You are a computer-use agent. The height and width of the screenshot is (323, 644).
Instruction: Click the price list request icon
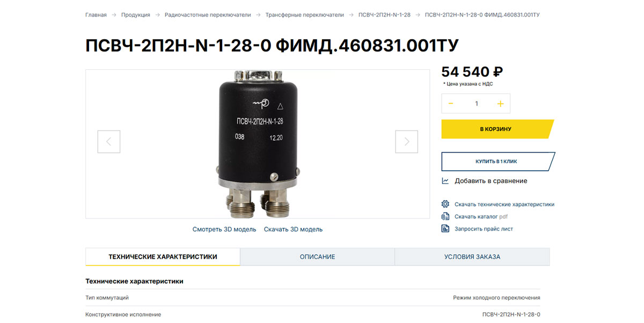tap(445, 229)
